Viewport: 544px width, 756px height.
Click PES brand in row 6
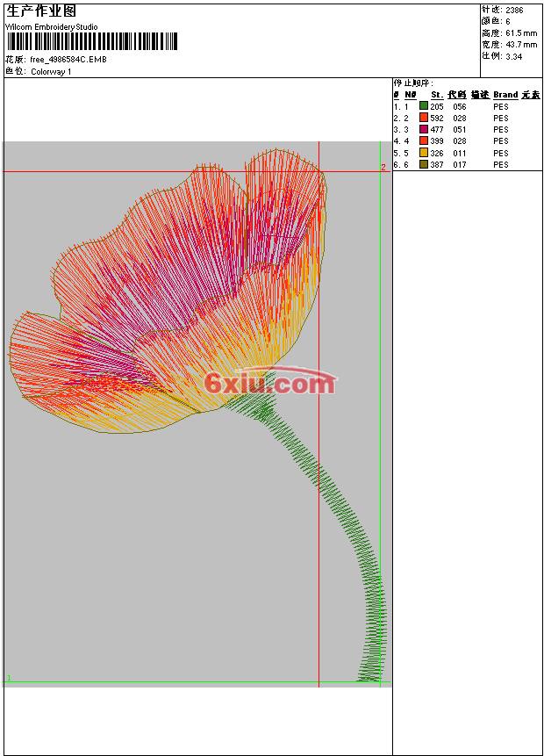501,165
